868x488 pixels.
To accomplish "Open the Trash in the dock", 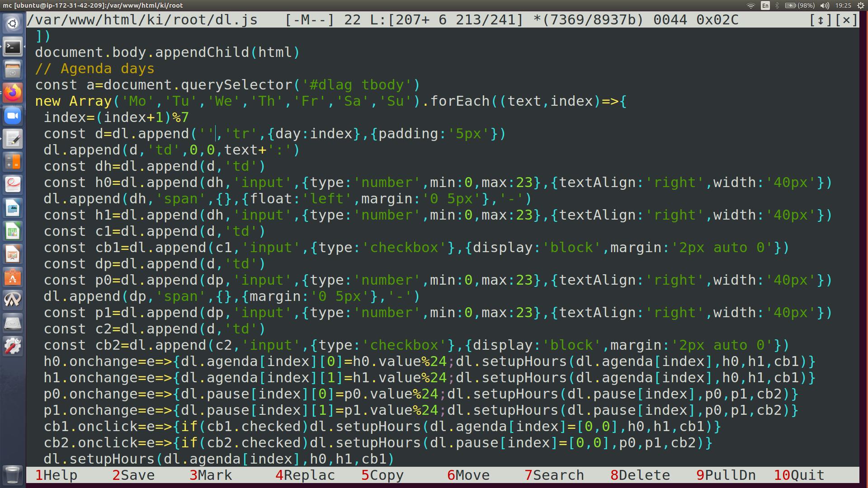I will pos(13,474).
